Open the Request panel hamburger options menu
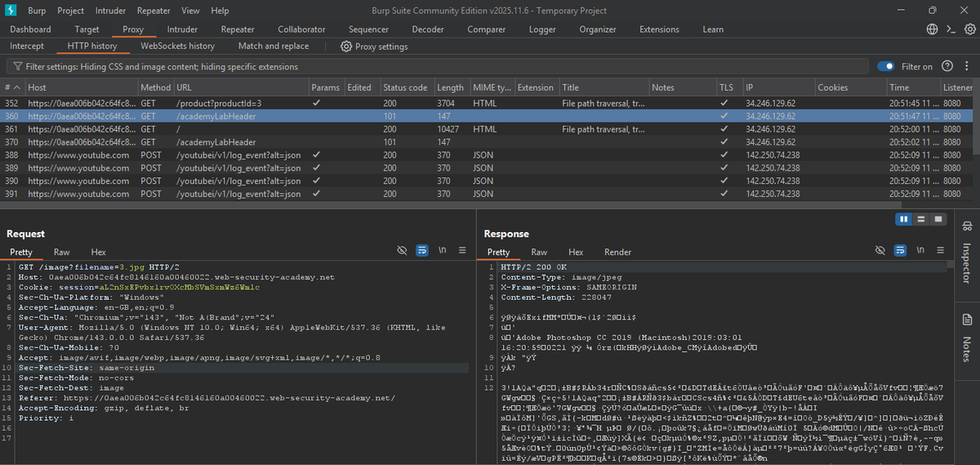Image resolution: width=980 pixels, height=465 pixels. pos(462,250)
